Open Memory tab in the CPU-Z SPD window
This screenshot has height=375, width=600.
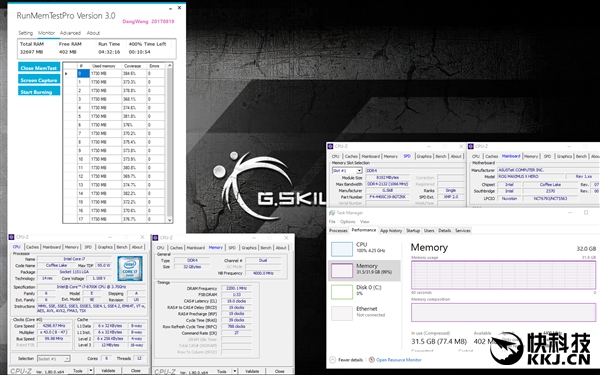click(x=390, y=157)
